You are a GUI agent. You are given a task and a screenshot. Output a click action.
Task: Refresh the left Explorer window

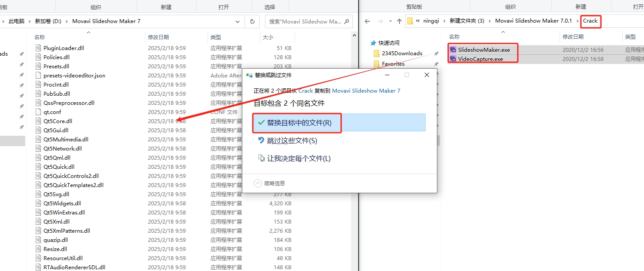(x=252, y=21)
